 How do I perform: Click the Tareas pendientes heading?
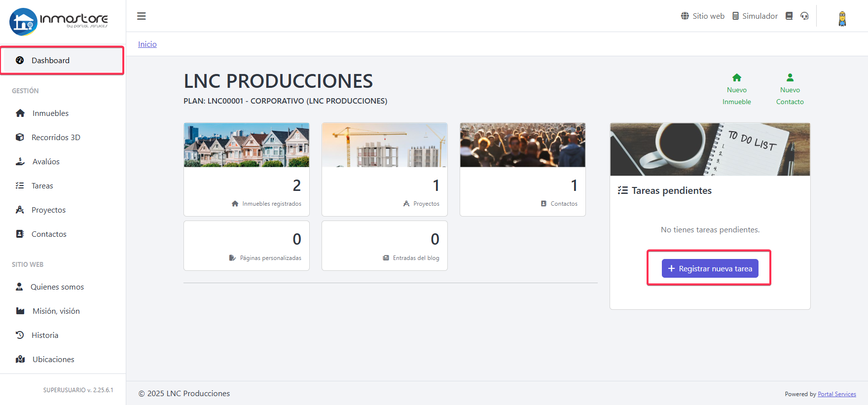[x=672, y=190]
